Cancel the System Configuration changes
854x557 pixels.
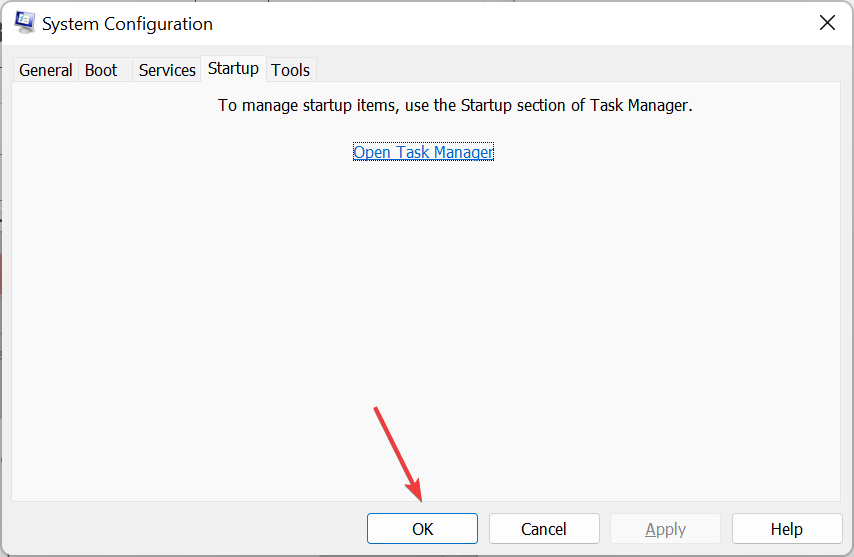coord(544,529)
